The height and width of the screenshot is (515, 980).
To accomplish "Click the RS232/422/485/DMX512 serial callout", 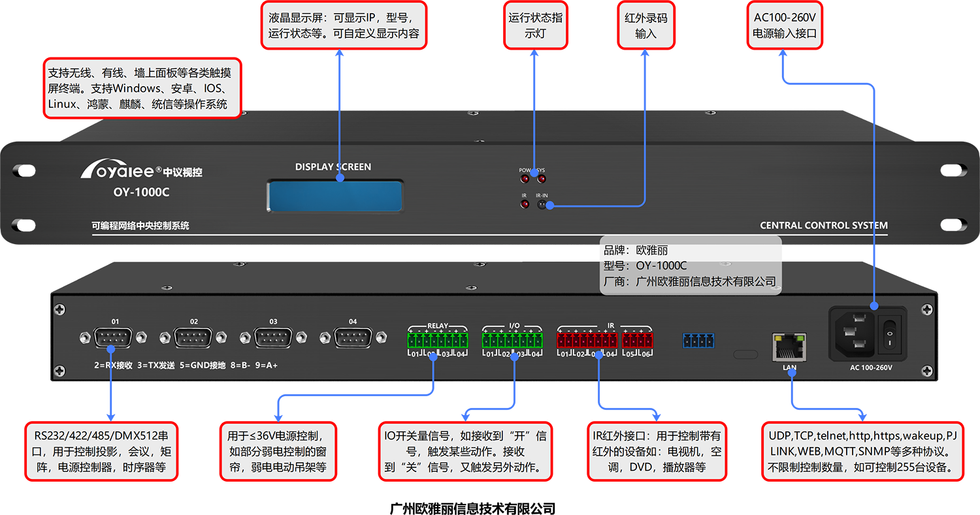I will pos(101,452).
